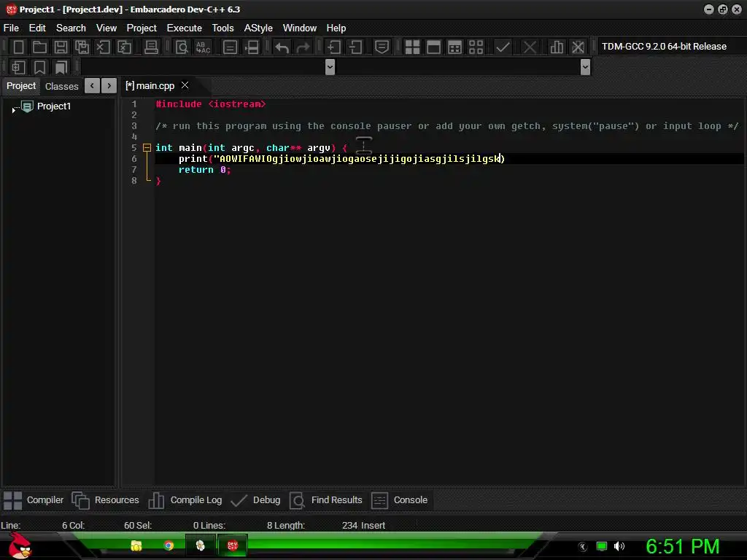Open Replace using the AB-AC icon
The image size is (747, 560).
pos(203,47)
